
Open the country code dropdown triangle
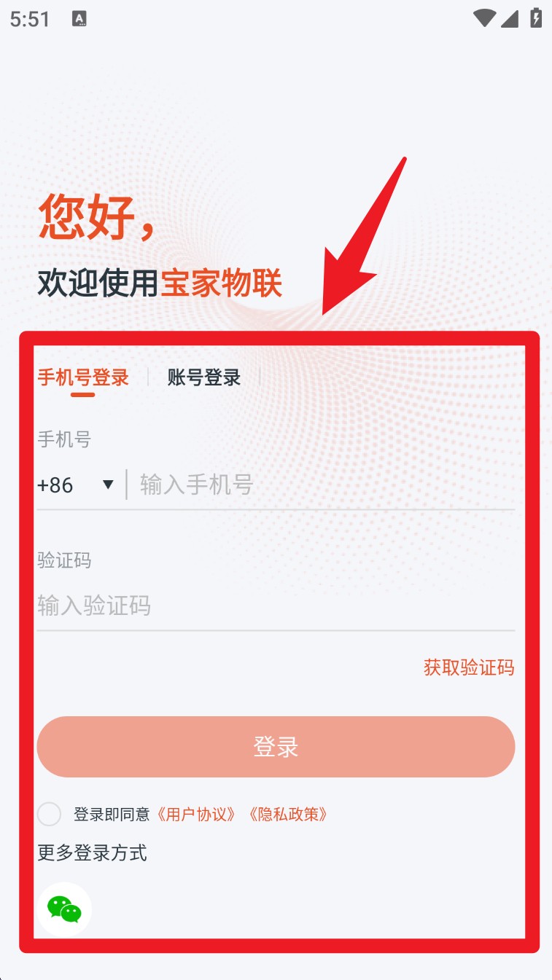[108, 485]
